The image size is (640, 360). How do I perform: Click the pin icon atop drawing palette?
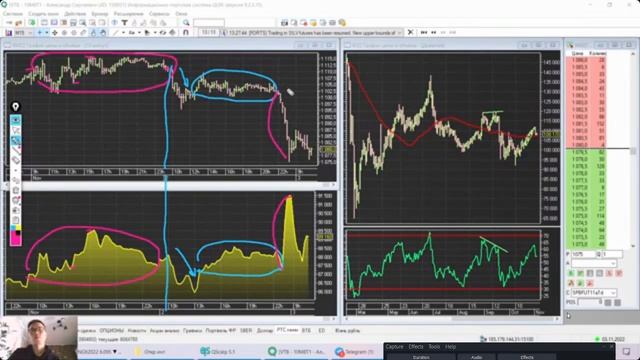[16, 107]
